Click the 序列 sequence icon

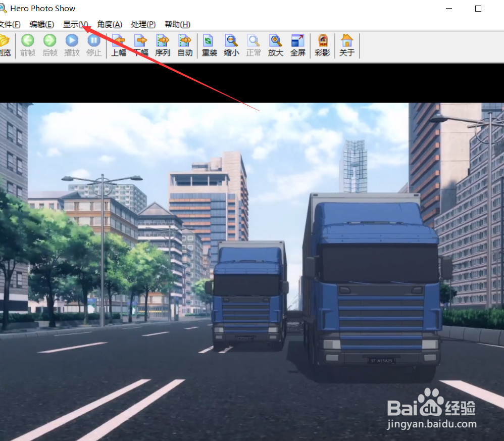coord(163,45)
